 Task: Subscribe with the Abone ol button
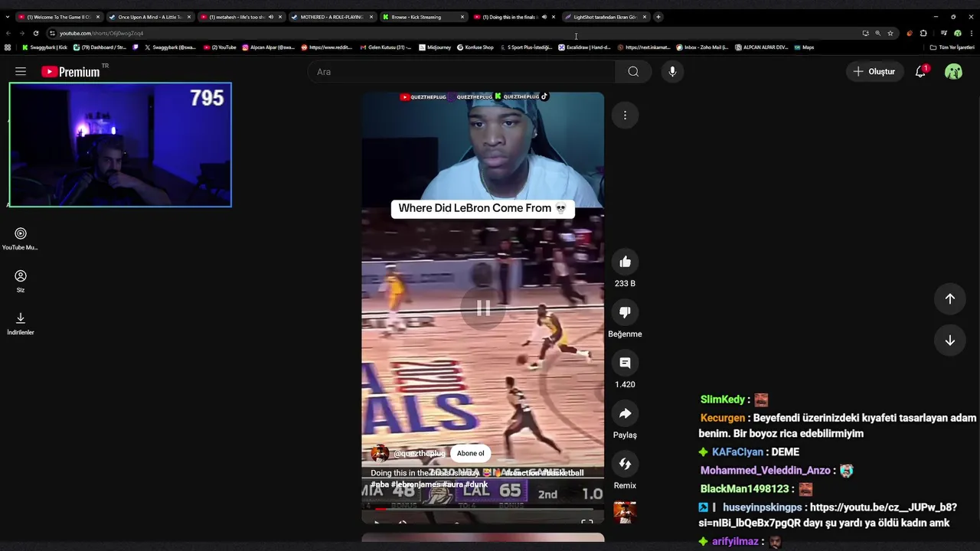click(x=470, y=453)
